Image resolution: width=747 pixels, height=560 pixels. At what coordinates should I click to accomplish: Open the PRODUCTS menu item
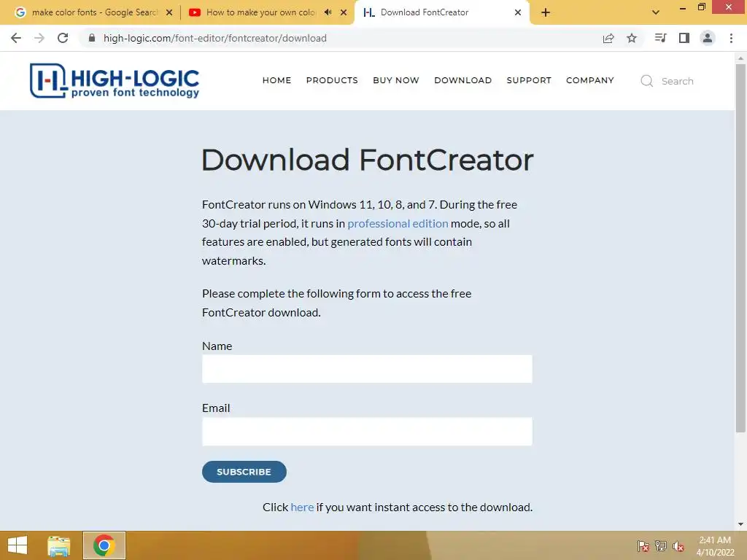click(x=332, y=80)
